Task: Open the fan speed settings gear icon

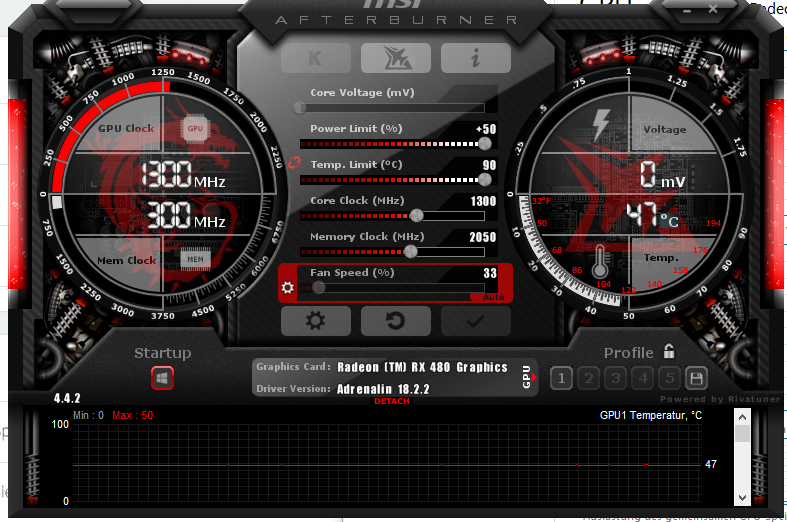Action: 288,288
